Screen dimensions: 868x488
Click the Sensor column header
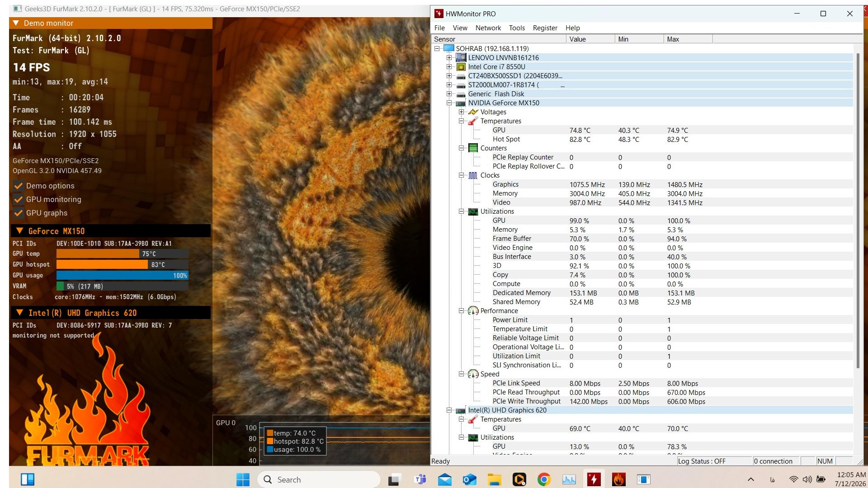pos(499,39)
